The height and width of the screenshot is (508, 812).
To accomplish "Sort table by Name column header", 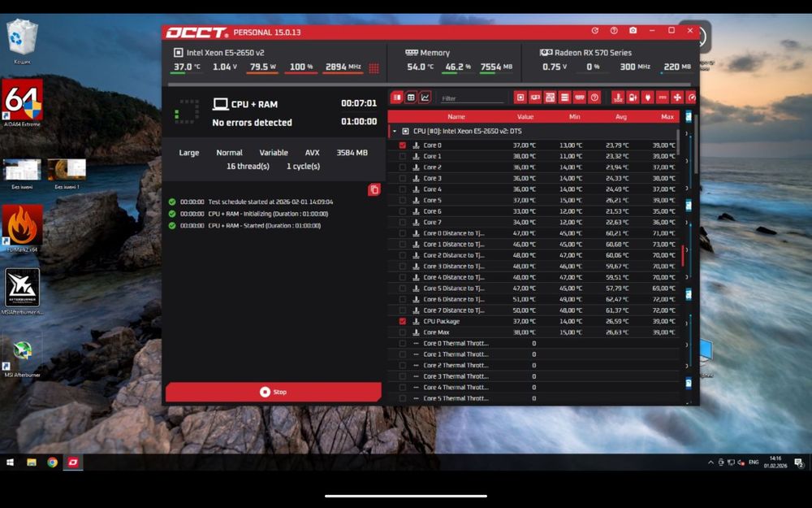I will (x=456, y=116).
